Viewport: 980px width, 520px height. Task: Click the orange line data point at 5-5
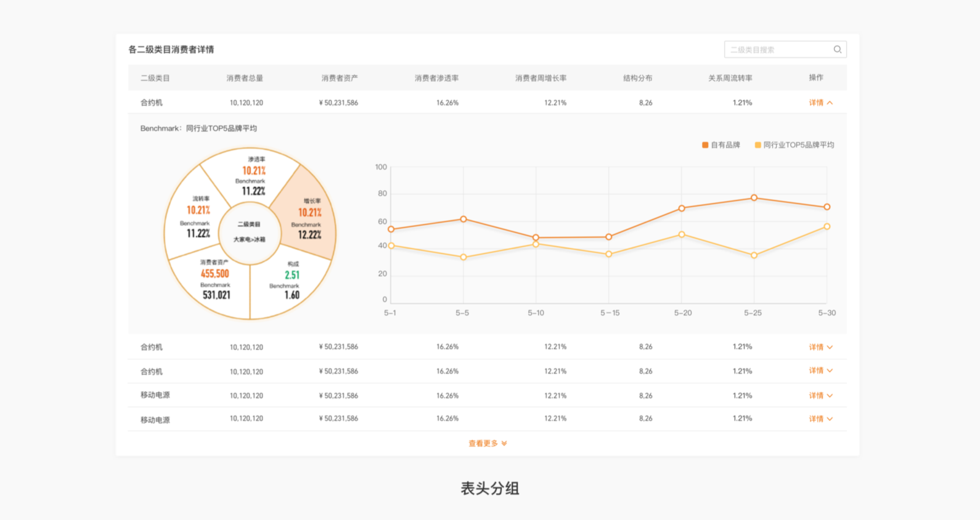click(463, 219)
